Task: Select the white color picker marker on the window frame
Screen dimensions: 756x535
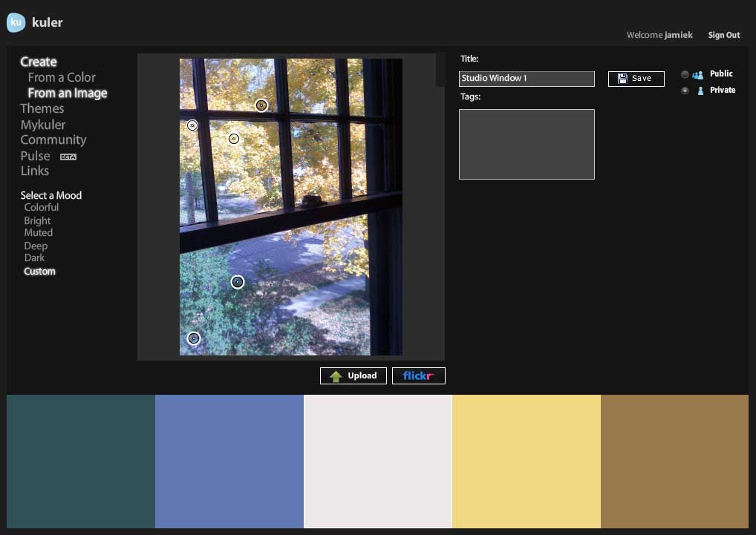Action: [x=192, y=125]
